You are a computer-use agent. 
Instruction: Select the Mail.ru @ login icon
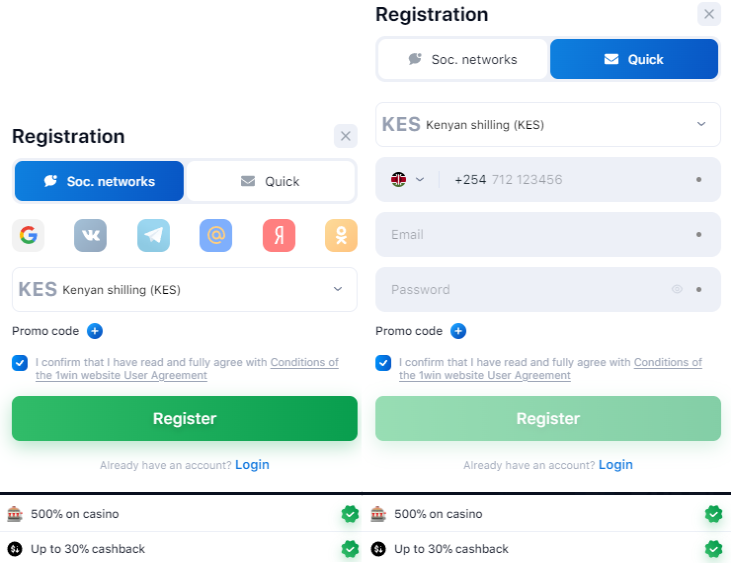coord(215,236)
